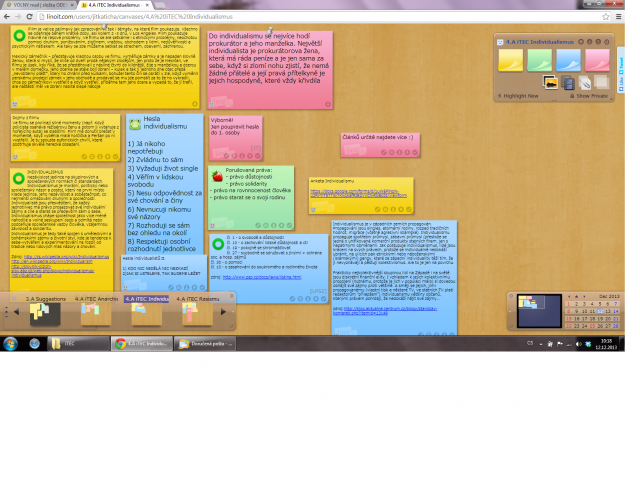The image size is (640, 480).
Task: Toggle Highlight New option
Action: click(518, 96)
